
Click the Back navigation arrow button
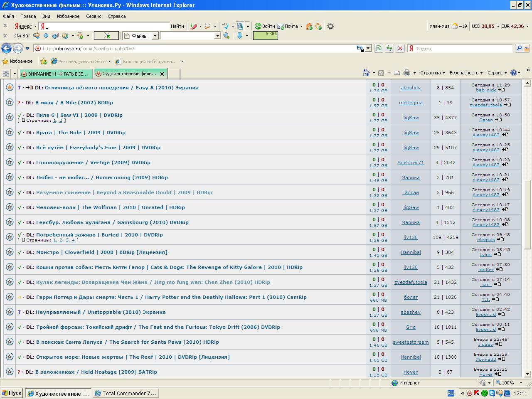pyautogui.click(x=6, y=49)
